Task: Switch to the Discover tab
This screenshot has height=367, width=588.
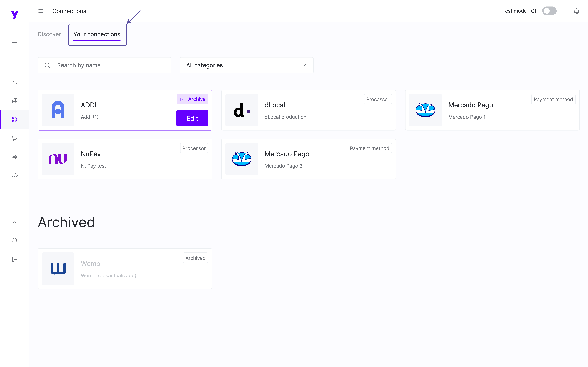Action: [x=49, y=34]
